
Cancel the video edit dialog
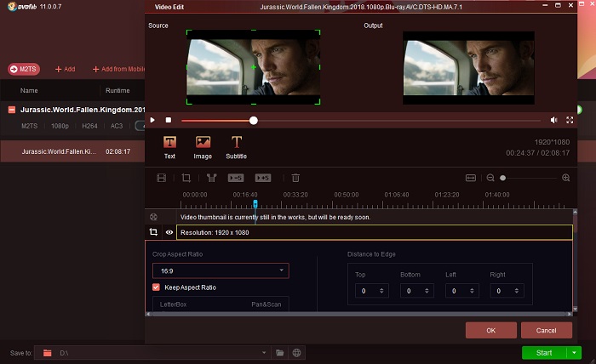(x=547, y=330)
